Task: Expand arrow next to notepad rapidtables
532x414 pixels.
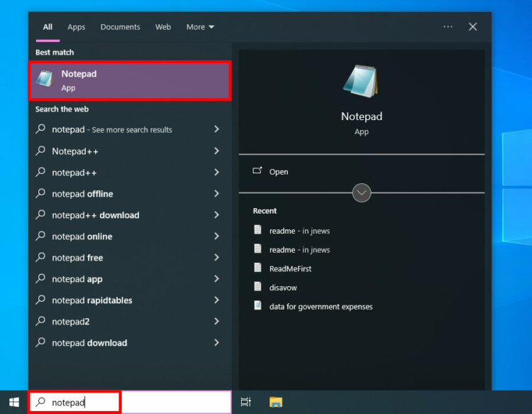Action: (216, 300)
